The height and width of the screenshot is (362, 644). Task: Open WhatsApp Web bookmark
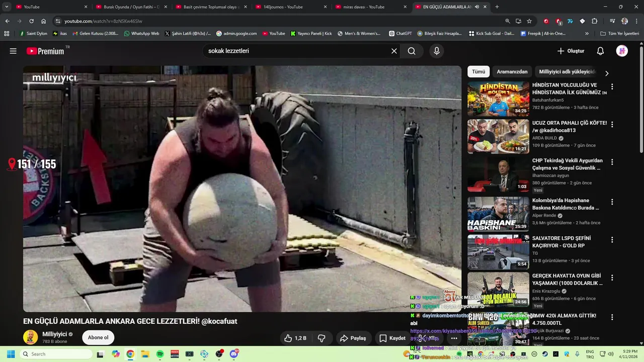pos(141,34)
